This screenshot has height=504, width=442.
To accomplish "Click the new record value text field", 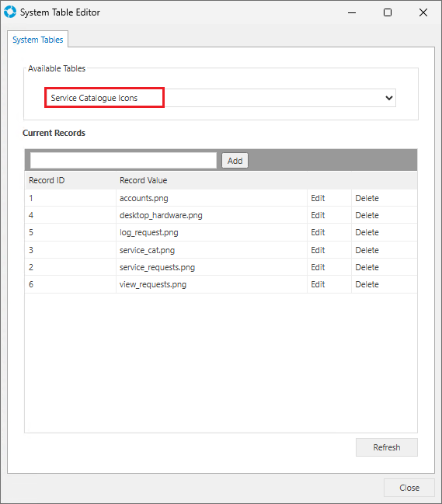I will click(x=124, y=161).
